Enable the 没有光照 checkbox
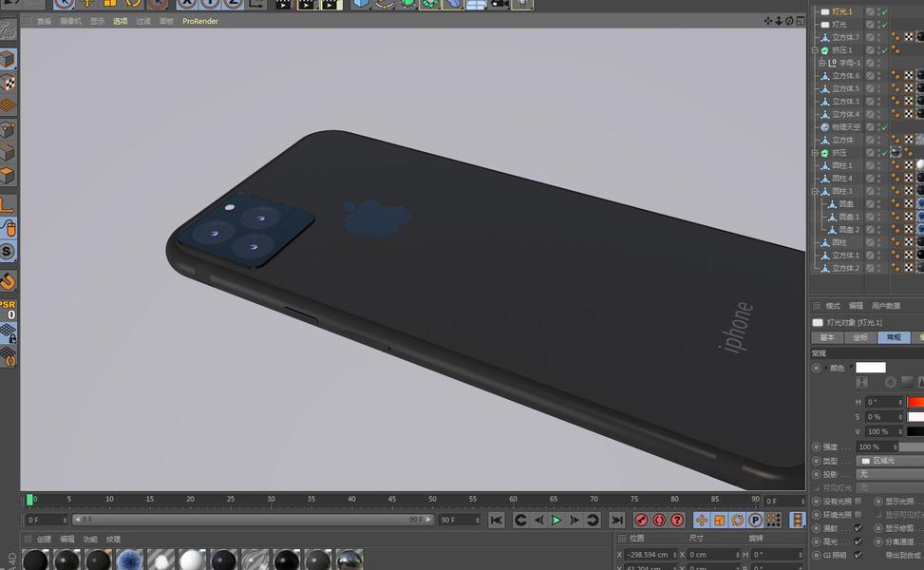The image size is (924, 570). point(858,501)
